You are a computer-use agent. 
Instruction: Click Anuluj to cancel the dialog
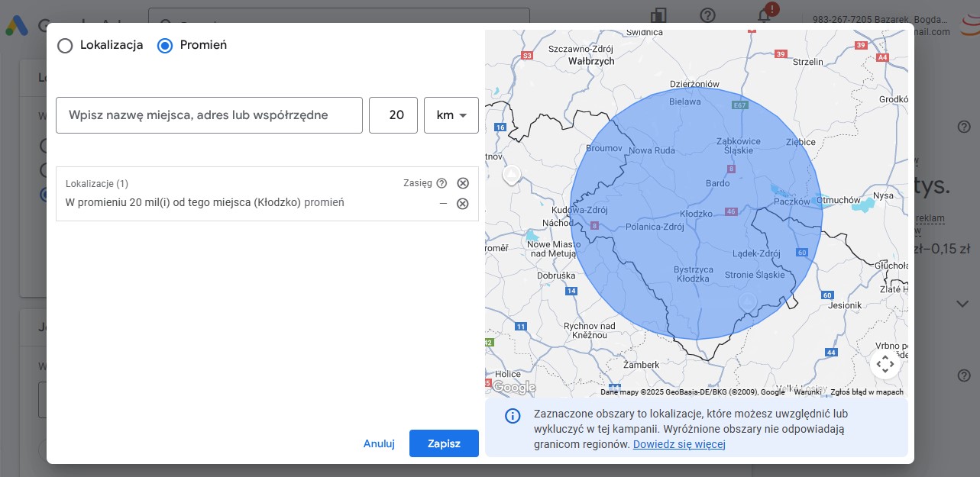(379, 443)
